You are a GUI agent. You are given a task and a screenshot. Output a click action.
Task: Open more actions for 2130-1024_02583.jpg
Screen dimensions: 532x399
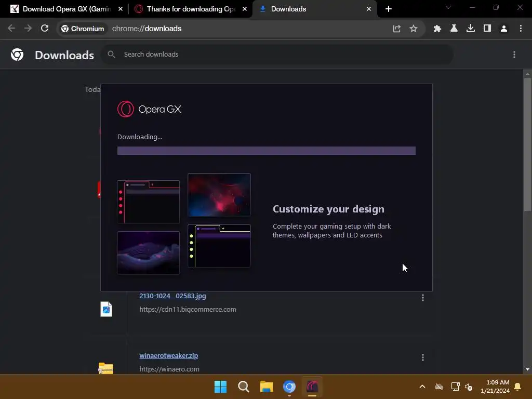(422, 298)
